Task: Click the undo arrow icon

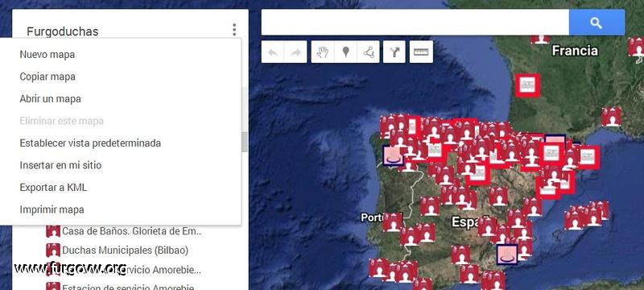Action: 273,52
